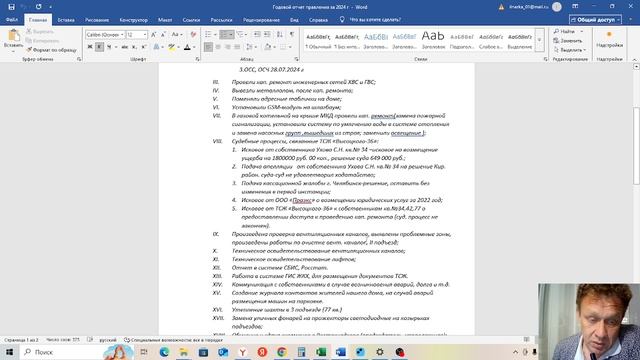Center the text alignment
The image size is (640, 360).
tap(218, 47)
